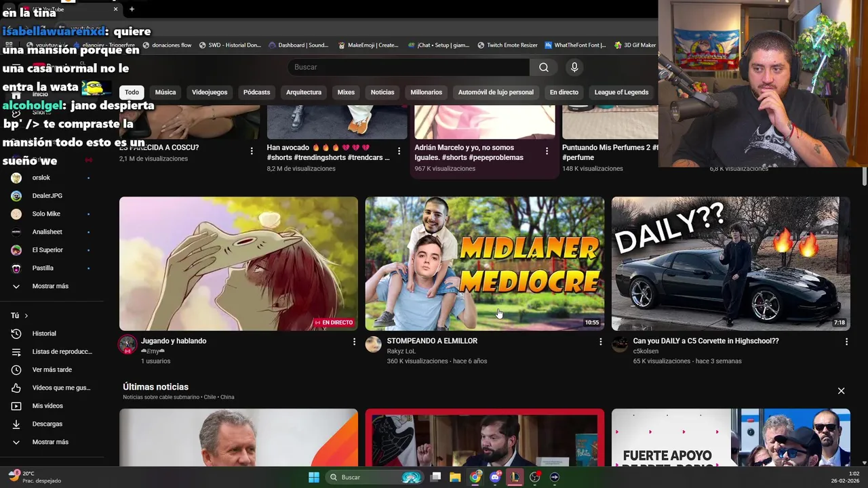Select the Millonarios filter chip

click(426, 92)
